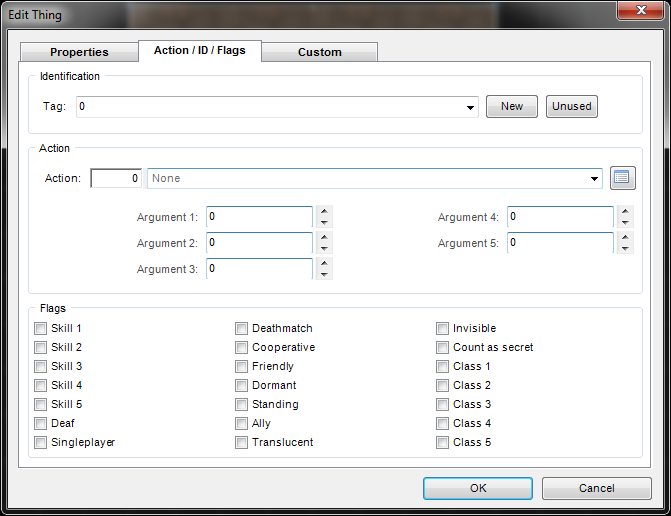Decrease Argument 2 value

[x=324, y=248]
